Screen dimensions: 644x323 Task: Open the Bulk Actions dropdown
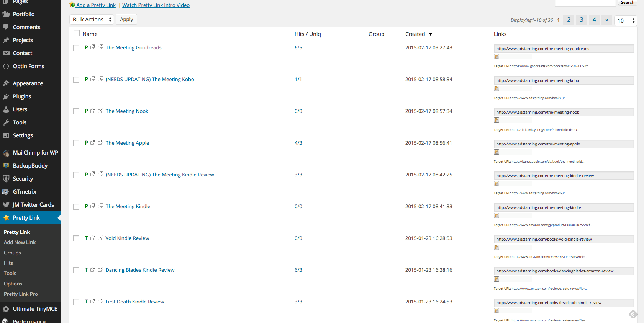92,20
